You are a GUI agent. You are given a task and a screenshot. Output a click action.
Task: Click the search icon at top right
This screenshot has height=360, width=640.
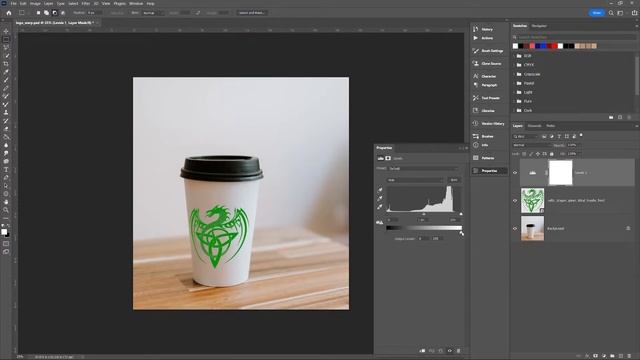[x=611, y=13]
